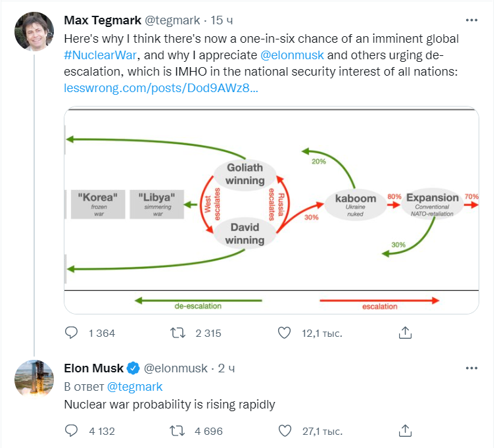Open the 15 ч tweet timestamp
The image size is (499, 448).
click(222, 20)
